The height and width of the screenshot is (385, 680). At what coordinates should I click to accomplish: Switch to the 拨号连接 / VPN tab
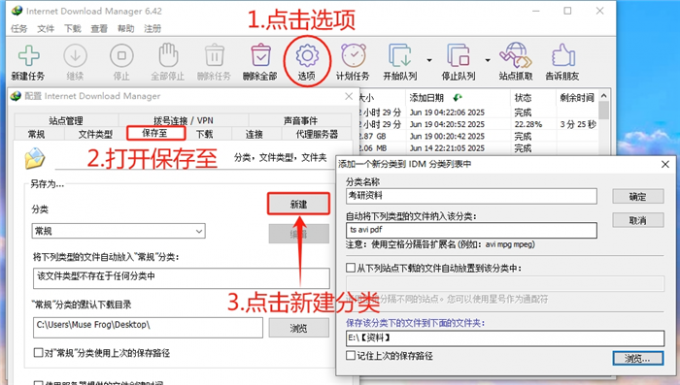[x=183, y=121]
